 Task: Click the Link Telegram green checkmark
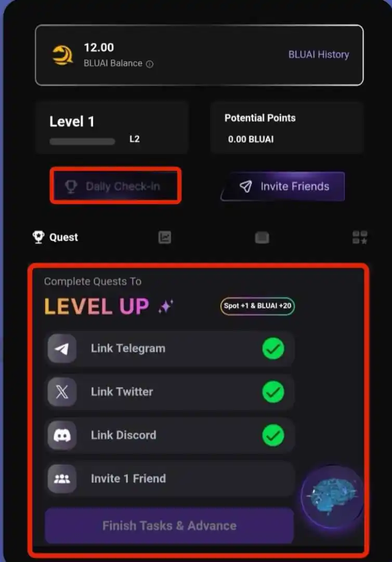point(273,348)
